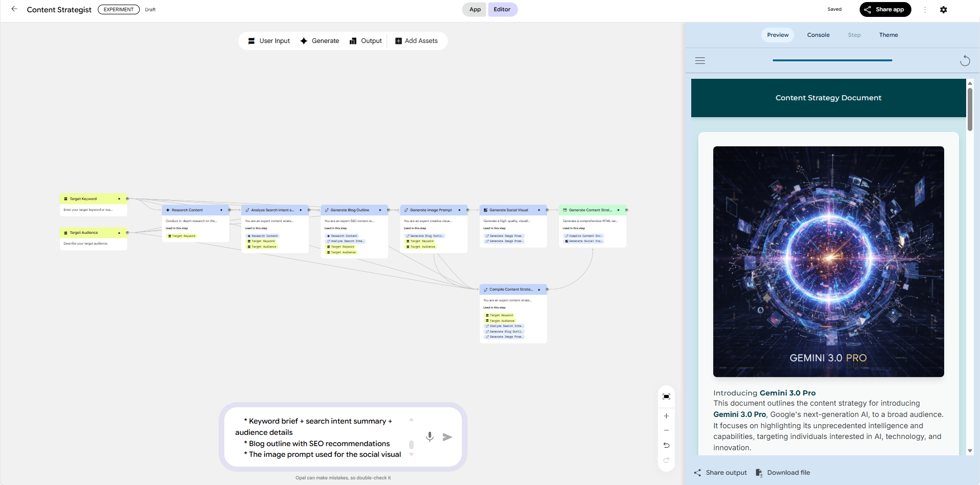Add a Generate step
This screenshot has height=485, width=980.
point(320,41)
